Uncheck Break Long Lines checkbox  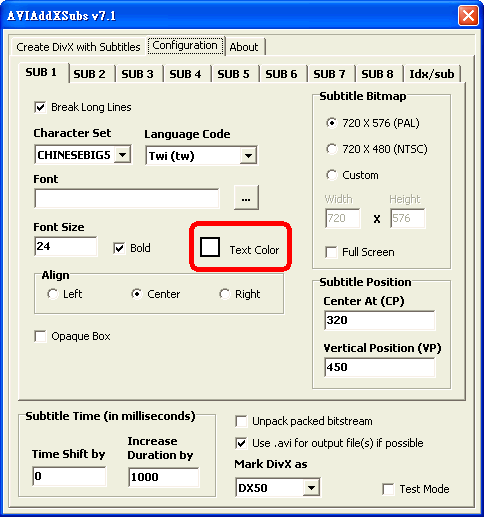tap(40, 107)
